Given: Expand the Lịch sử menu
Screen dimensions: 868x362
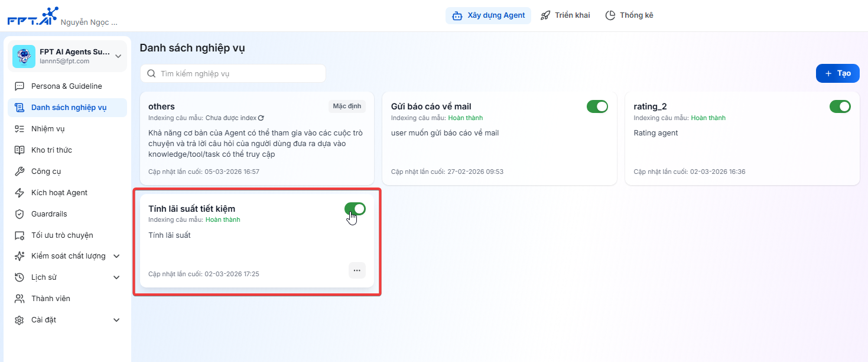Looking at the screenshot, I should click(116, 277).
